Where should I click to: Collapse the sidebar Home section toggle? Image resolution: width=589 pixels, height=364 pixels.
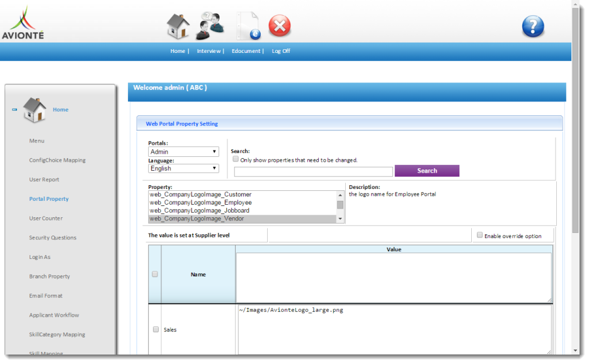coord(14,110)
